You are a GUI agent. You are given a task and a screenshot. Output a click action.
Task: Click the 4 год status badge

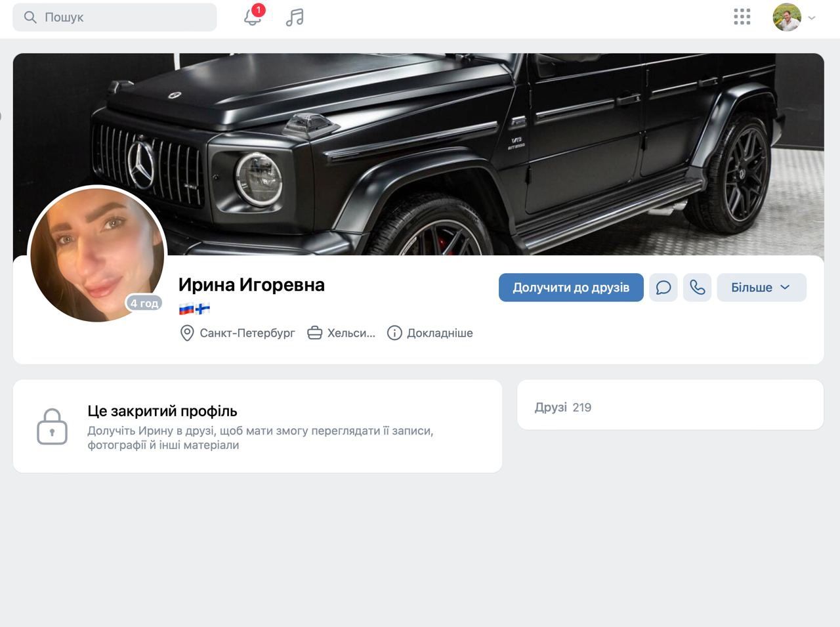pyautogui.click(x=144, y=303)
